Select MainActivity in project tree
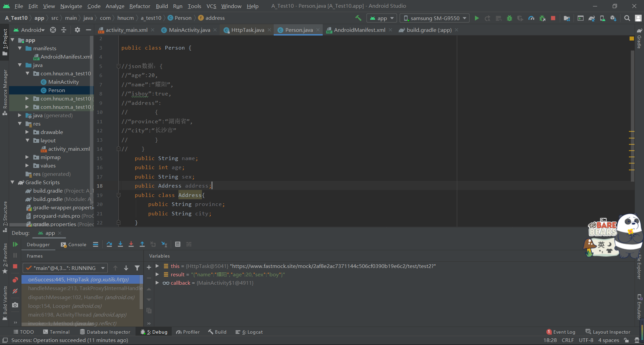The height and width of the screenshot is (345, 644). 63,82
